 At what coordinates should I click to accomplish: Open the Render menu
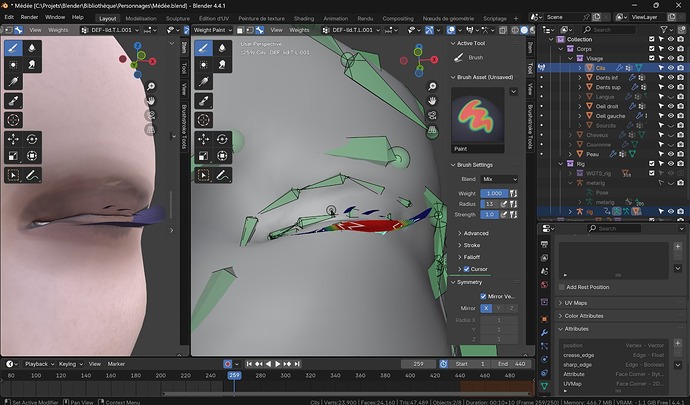tap(29, 17)
